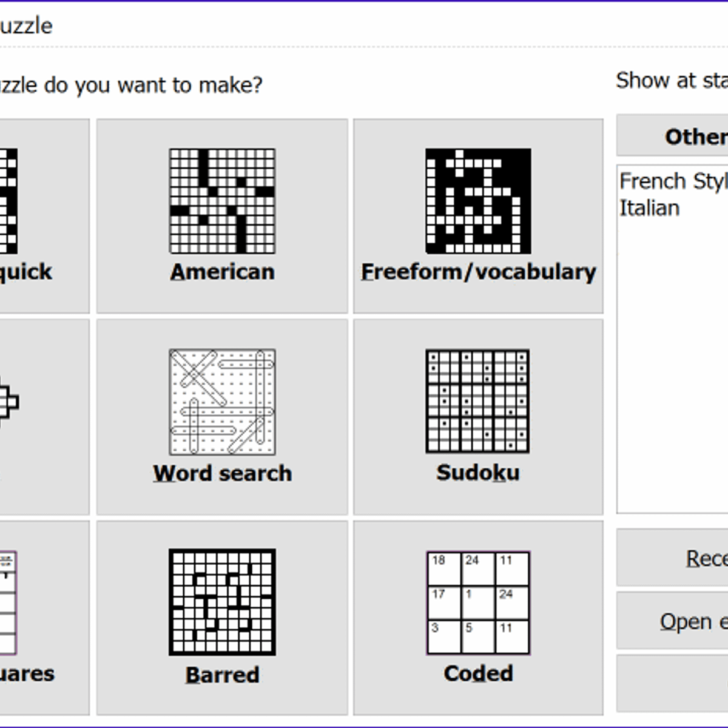Click the American label text
This screenshot has width=728, height=728.
click(x=222, y=272)
